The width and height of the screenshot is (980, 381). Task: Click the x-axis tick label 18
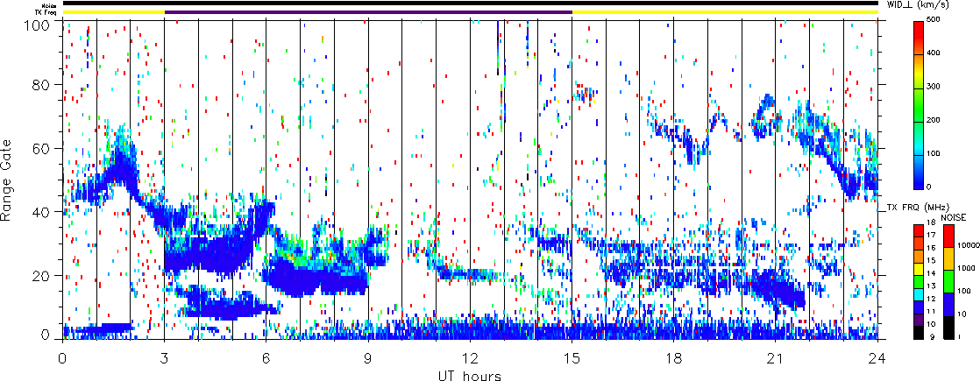click(x=674, y=360)
